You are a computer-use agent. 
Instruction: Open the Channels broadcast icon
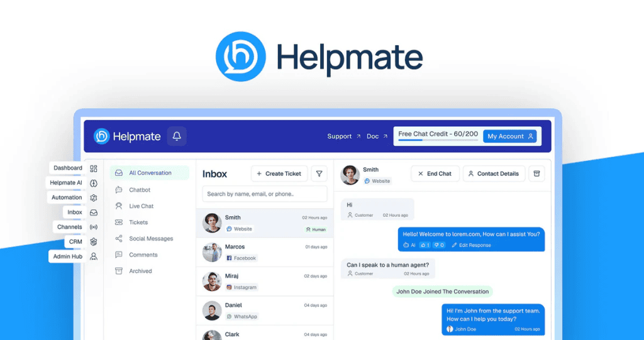pos(94,227)
